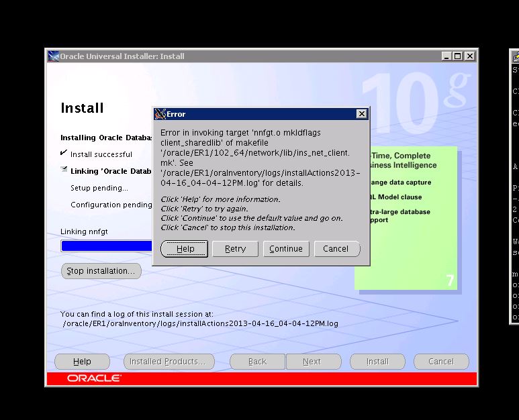This screenshot has height=420, width=519.
Task: Click the 'Setup pending...' text
Action: point(99,188)
